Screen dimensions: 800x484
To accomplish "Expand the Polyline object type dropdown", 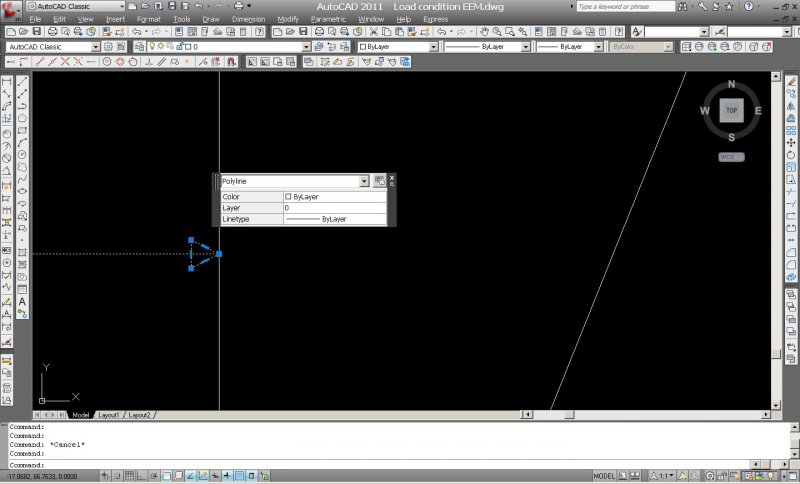I will (x=363, y=181).
